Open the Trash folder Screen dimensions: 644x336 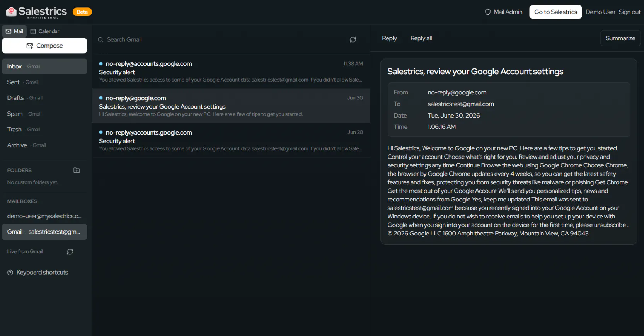(44, 130)
